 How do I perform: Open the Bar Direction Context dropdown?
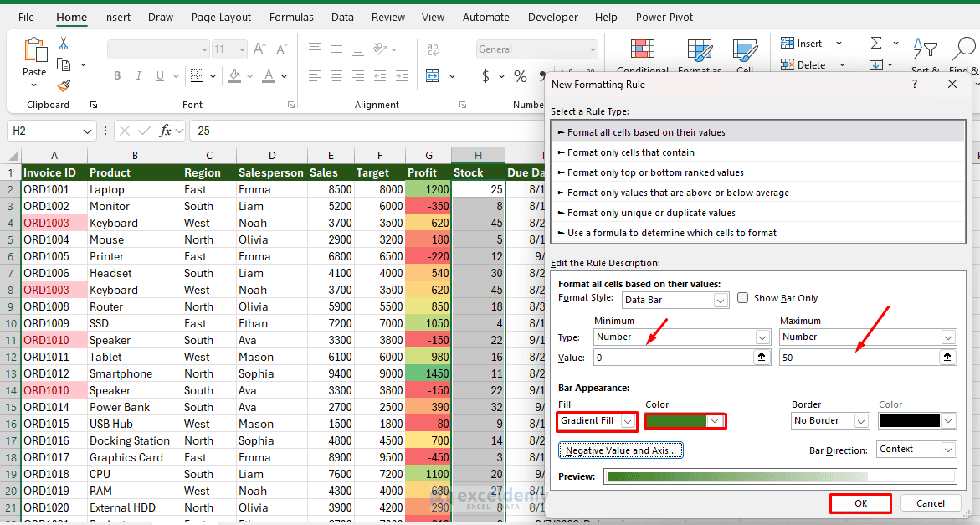pyautogui.click(x=948, y=450)
